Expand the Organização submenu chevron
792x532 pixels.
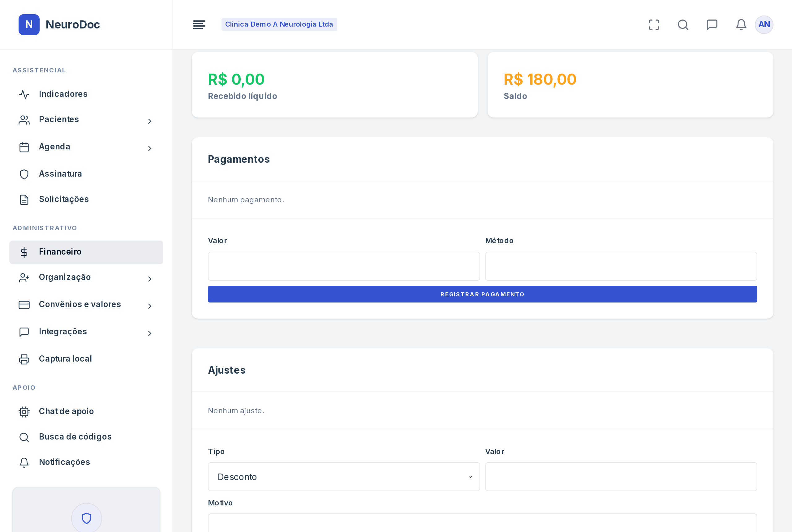149,279
